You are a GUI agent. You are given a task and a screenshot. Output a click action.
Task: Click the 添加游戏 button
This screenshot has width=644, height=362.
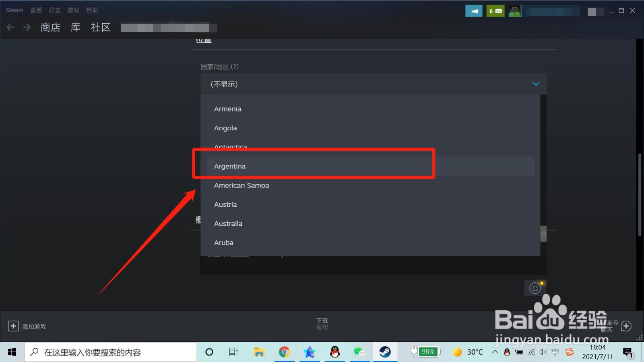tap(27, 326)
